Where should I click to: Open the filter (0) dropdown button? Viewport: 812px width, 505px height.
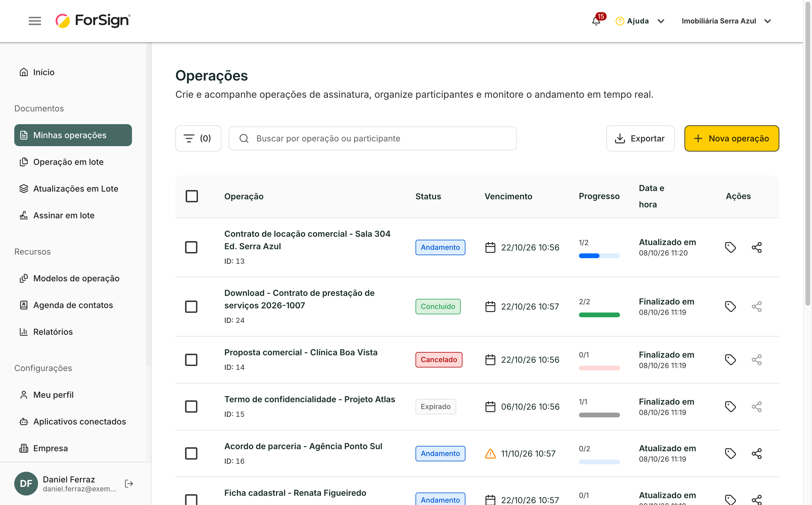[198, 138]
